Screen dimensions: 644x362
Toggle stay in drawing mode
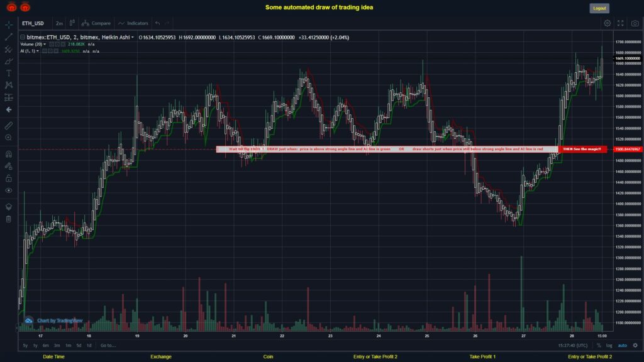[x=9, y=166]
